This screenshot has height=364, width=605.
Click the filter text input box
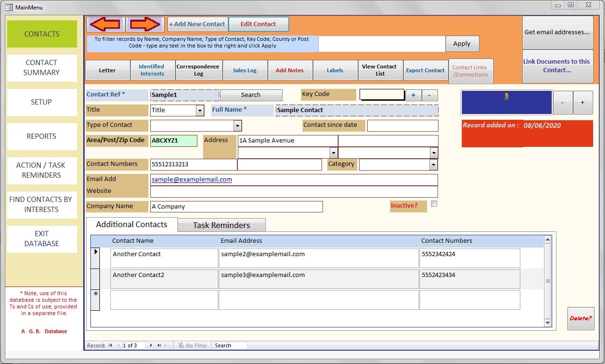[x=382, y=44]
